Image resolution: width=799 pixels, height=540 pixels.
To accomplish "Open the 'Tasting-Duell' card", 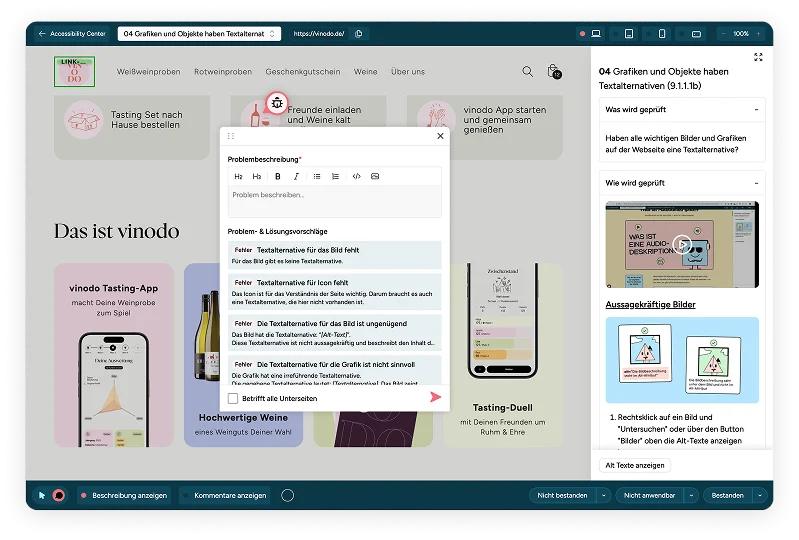I will pyautogui.click(x=503, y=355).
